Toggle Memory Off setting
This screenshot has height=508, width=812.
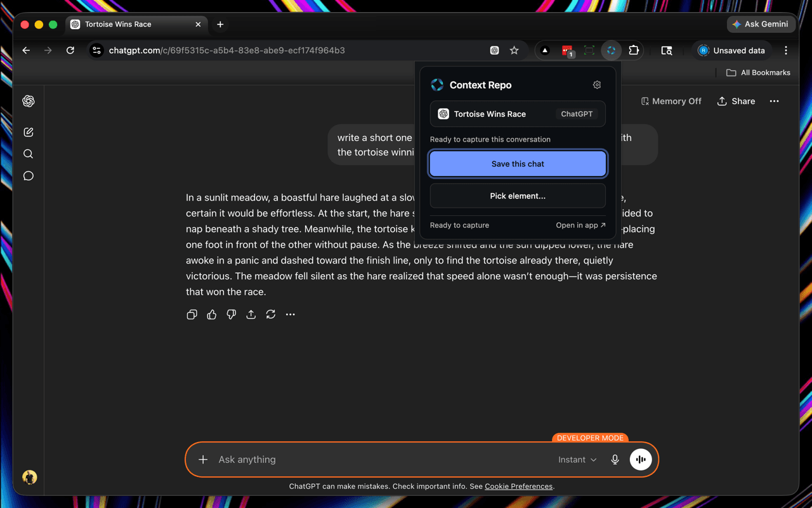click(x=671, y=101)
